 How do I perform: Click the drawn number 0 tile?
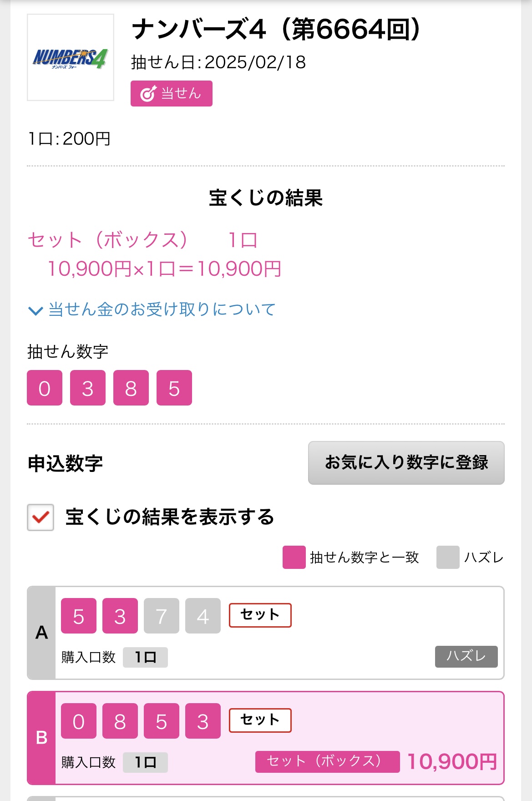tap(45, 388)
